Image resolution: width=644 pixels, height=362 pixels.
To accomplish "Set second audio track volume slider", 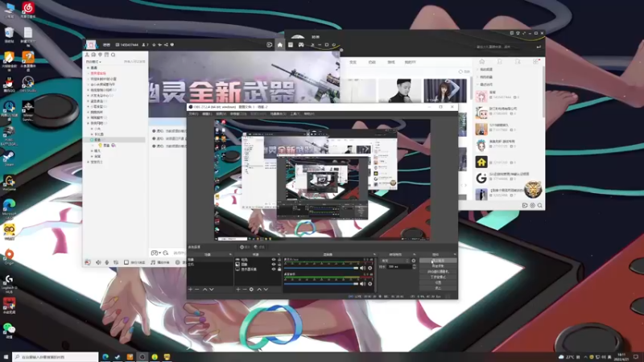I will (x=321, y=284).
